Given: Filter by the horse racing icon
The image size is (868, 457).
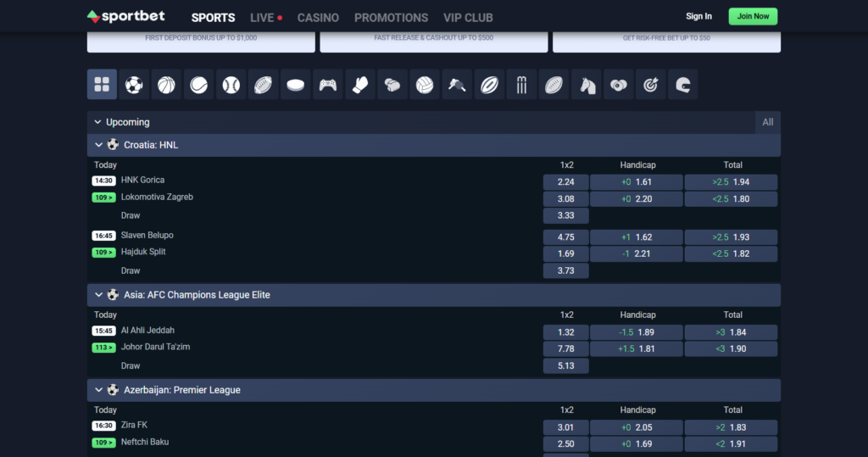Looking at the screenshot, I should [587, 84].
